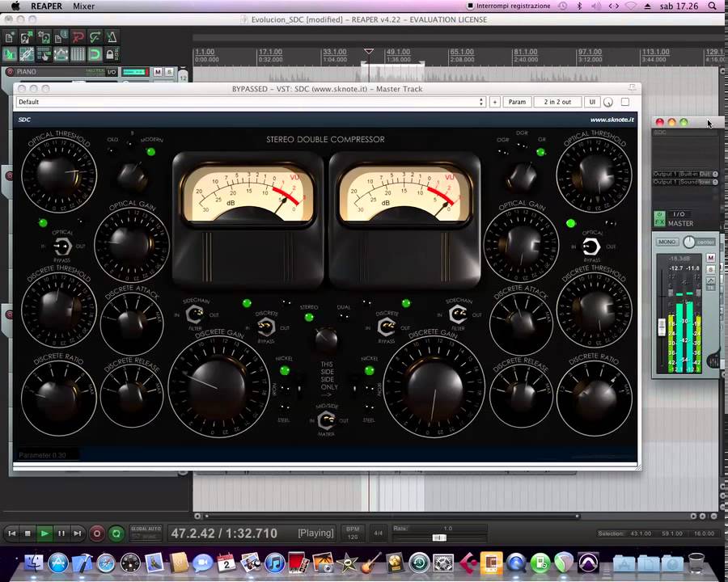Toggle left SIDECHAIN filter switch
Image resolution: width=728 pixels, height=582 pixels.
[194, 314]
